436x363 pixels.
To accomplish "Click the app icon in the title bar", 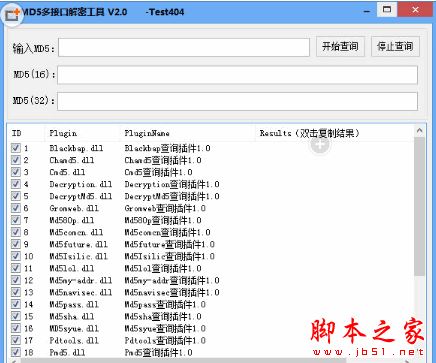I will (x=12, y=14).
